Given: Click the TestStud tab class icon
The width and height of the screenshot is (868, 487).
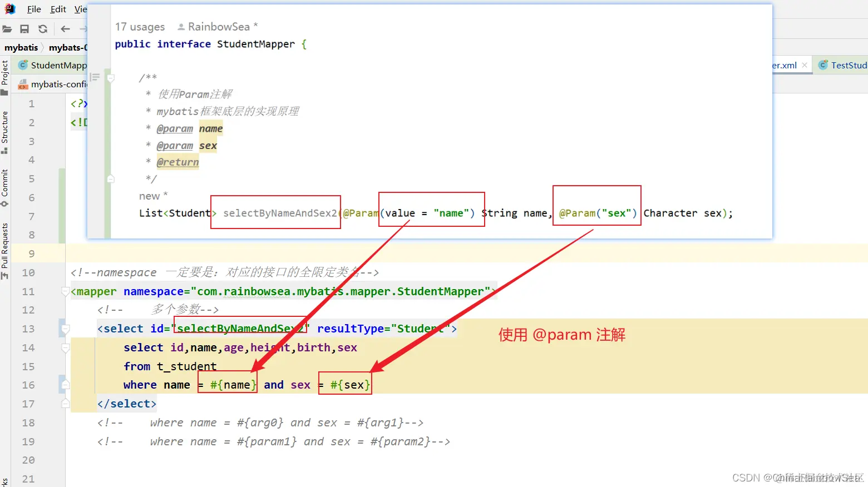Looking at the screenshot, I should pyautogui.click(x=823, y=65).
